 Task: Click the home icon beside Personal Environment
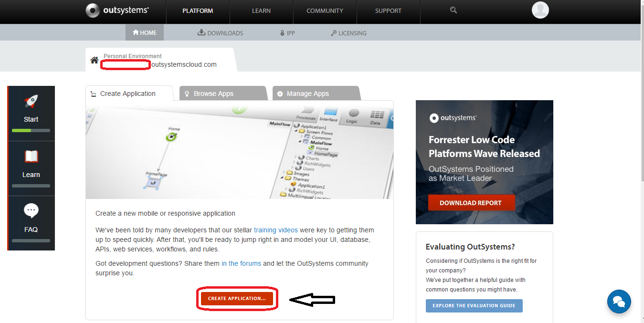click(x=95, y=60)
